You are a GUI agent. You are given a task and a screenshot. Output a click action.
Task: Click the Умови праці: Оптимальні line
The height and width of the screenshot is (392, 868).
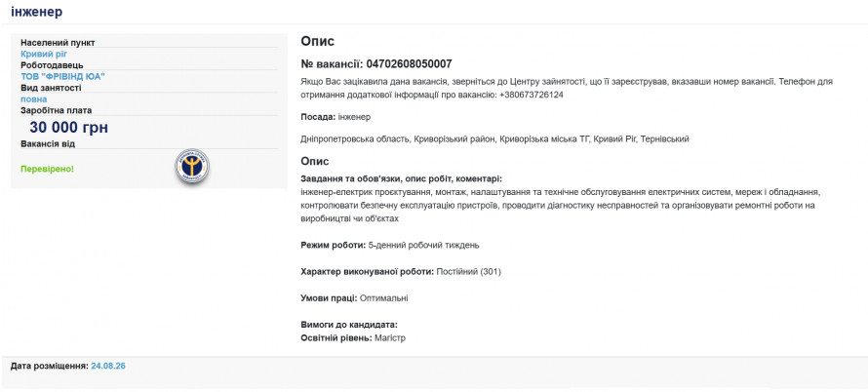point(354,298)
